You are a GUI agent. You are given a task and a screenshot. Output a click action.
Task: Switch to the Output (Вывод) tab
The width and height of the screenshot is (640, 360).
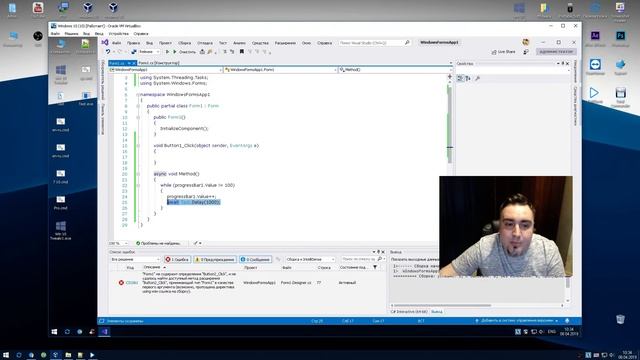[x=437, y=311]
